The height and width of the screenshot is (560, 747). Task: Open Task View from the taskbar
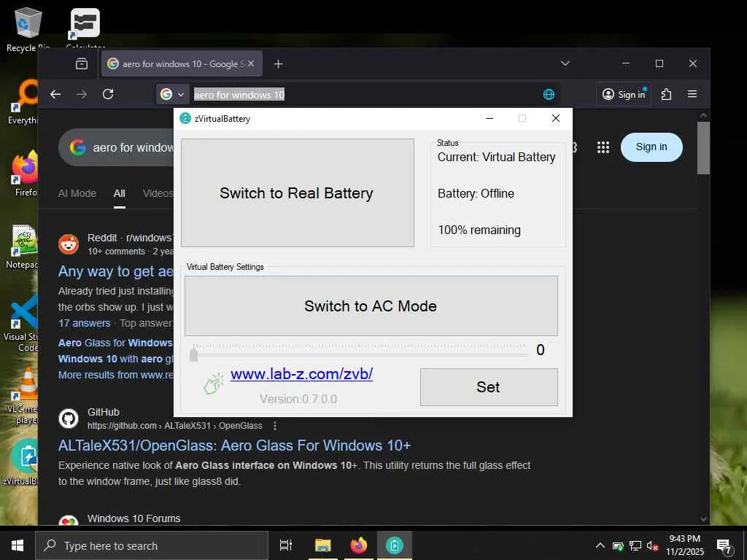tap(285, 545)
